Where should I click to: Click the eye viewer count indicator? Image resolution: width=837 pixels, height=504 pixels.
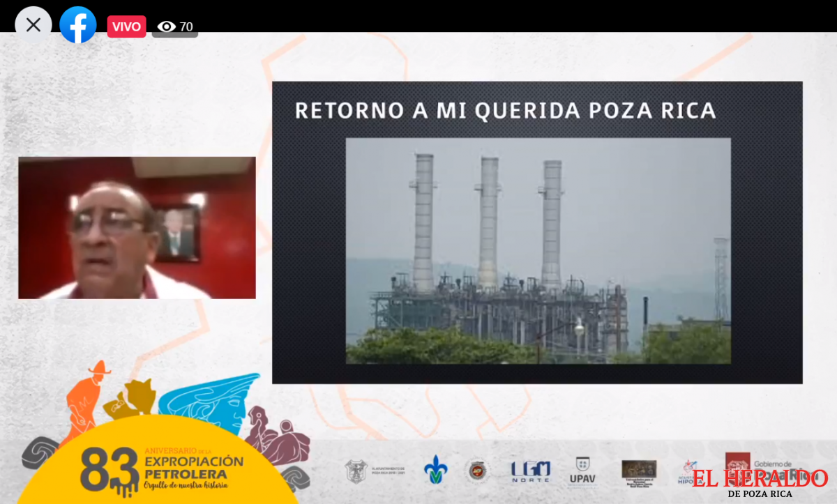175,27
